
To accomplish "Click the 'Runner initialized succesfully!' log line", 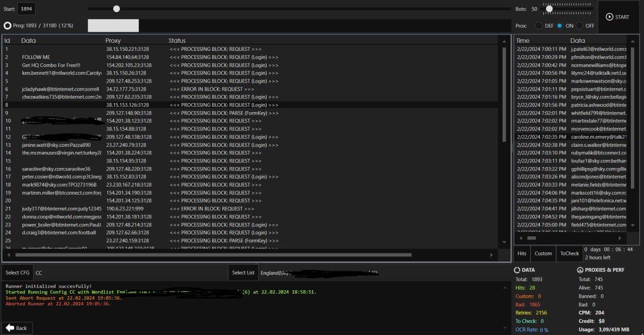I will (x=49, y=286).
